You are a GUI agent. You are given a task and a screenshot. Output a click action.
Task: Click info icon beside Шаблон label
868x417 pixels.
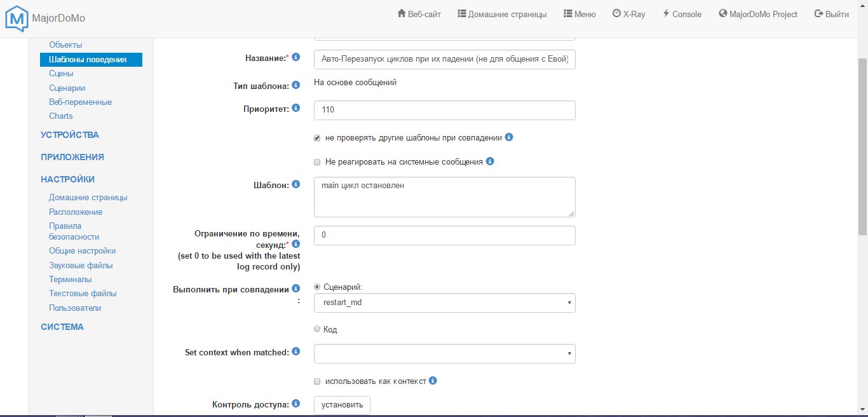pyautogui.click(x=295, y=184)
